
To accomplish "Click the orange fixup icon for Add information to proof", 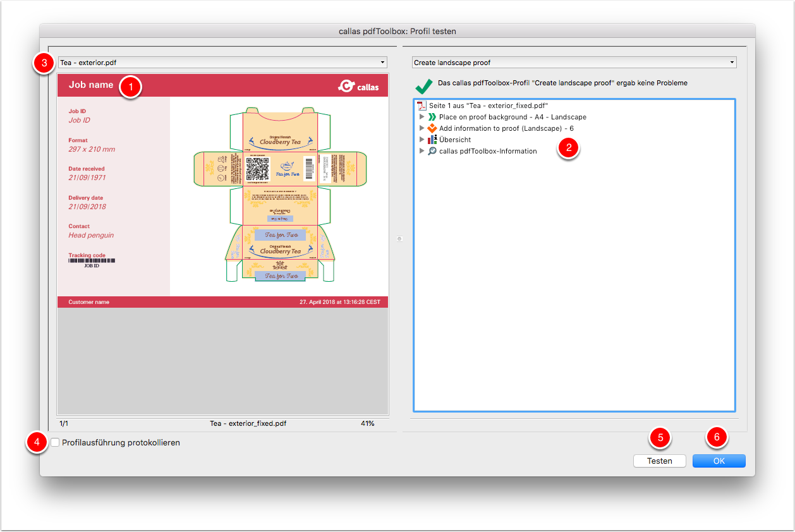I will 432,128.
